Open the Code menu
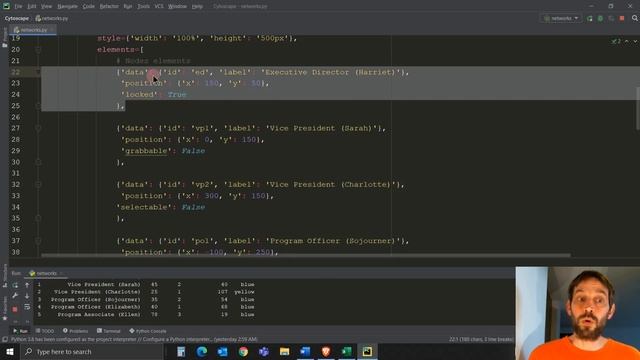The height and width of the screenshot is (360, 640). click(89, 7)
